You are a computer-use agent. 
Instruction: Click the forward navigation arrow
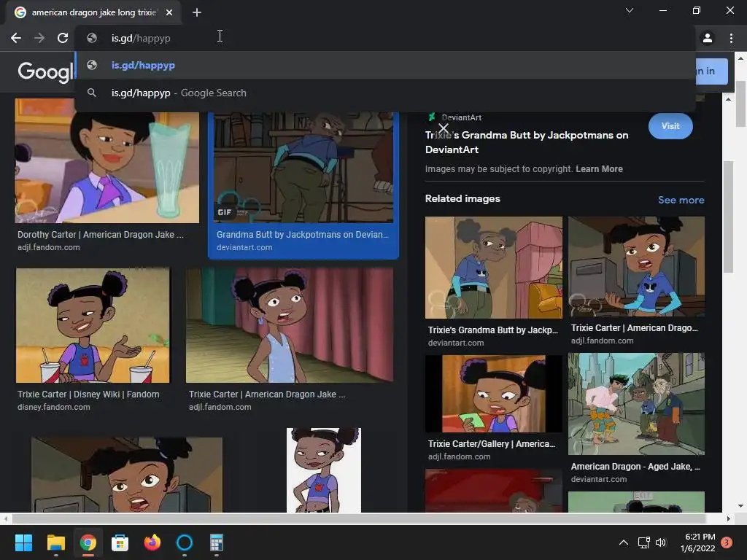tap(39, 38)
